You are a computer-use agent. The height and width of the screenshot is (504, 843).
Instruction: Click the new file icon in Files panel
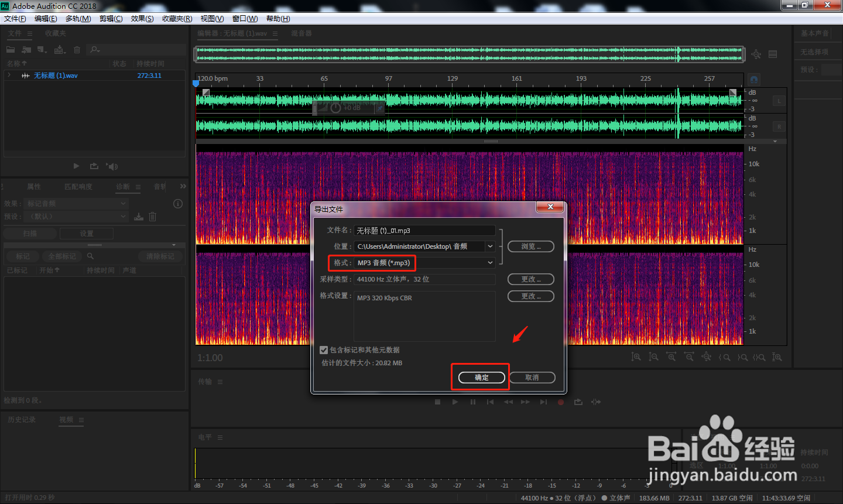click(x=42, y=50)
